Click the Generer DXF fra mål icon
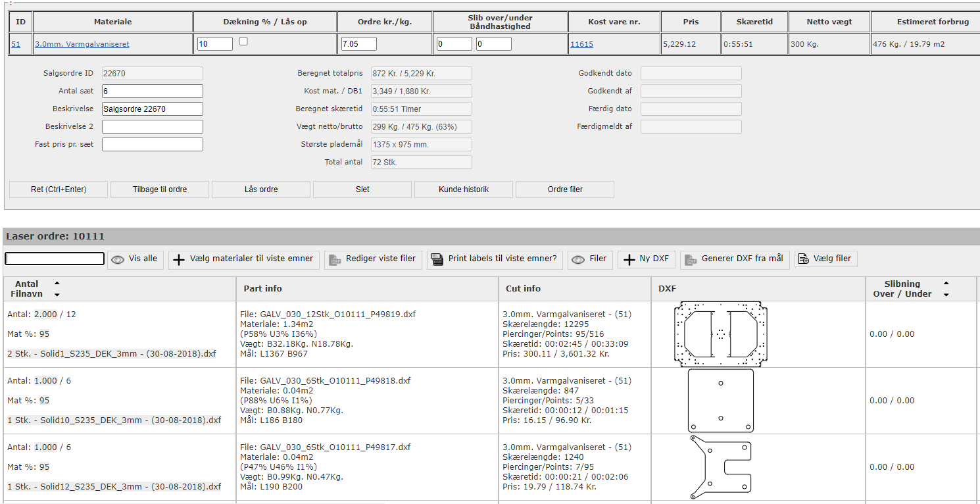The image size is (980, 504). point(691,259)
